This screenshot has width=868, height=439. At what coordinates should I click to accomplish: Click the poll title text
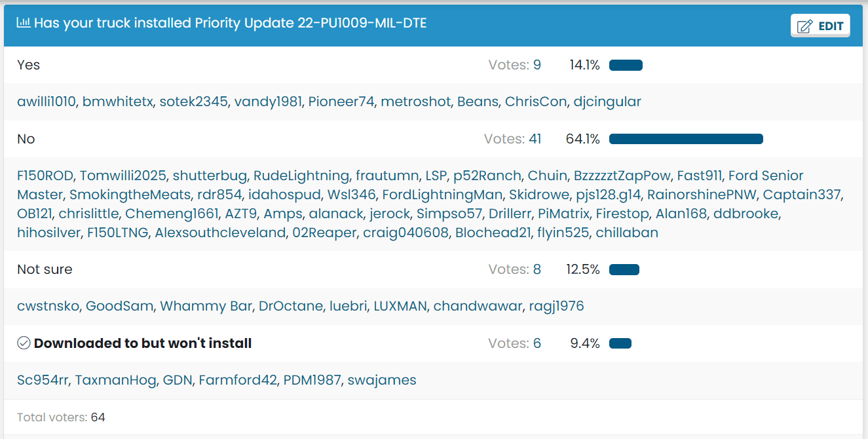tap(231, 23)
